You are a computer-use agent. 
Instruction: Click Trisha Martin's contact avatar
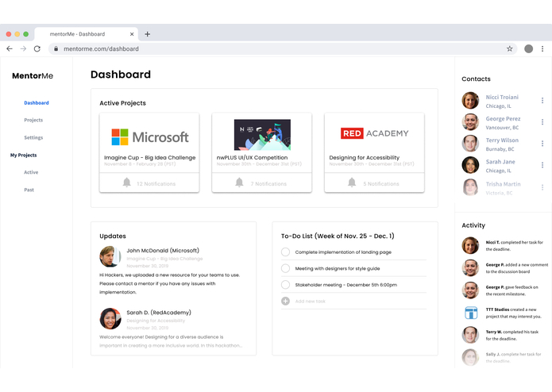(x=470, y=187)
